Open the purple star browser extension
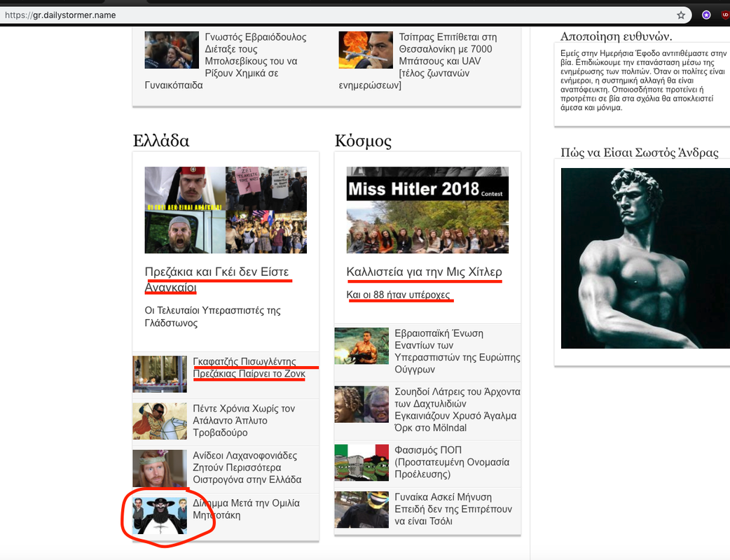Image resolution: width=730 pixels, height=560 pixels. (706, 15)
